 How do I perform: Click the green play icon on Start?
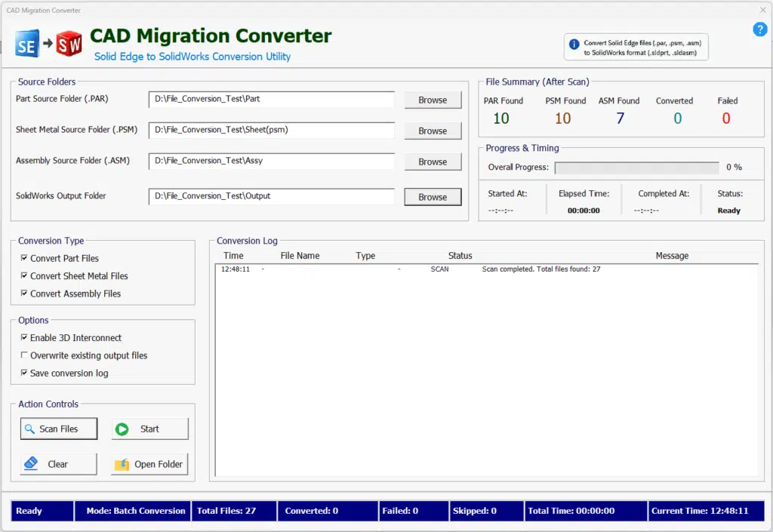(x=122, y=429)
